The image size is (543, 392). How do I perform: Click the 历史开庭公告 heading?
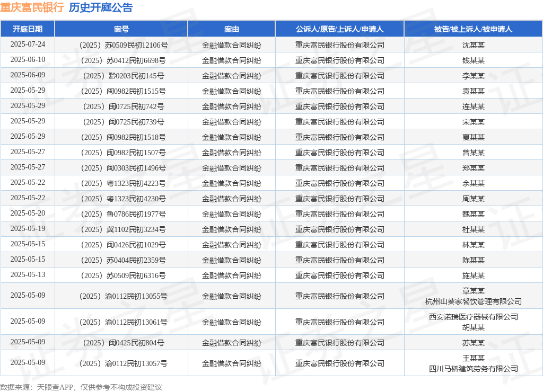point(101,7)
